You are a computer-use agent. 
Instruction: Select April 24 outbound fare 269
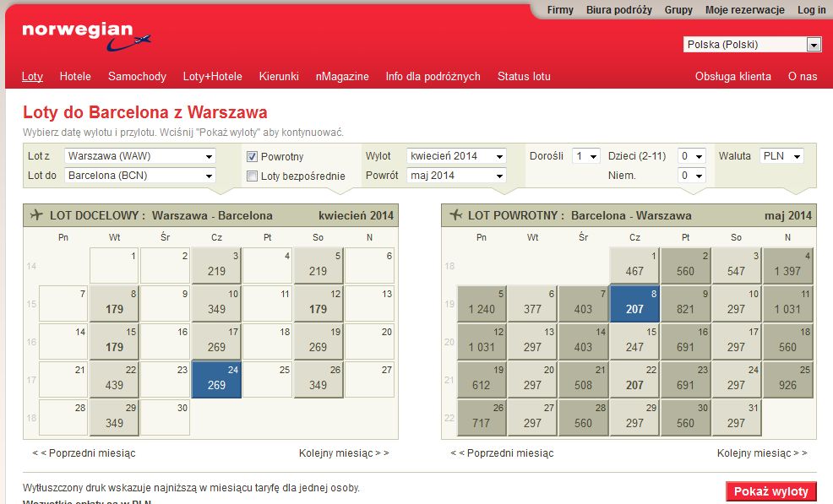click(x=216, y=380)
